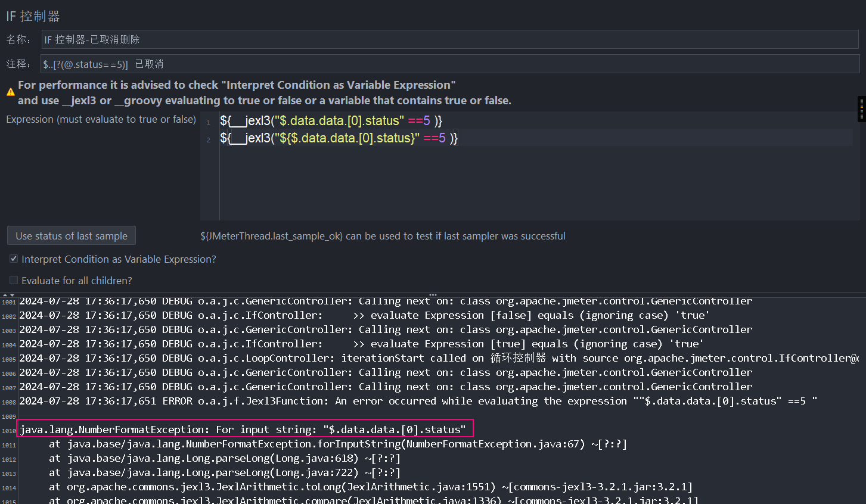Screen dimensions: 866x504
Task: Click the comment field containing "已取消"
Action: [450, 64]
